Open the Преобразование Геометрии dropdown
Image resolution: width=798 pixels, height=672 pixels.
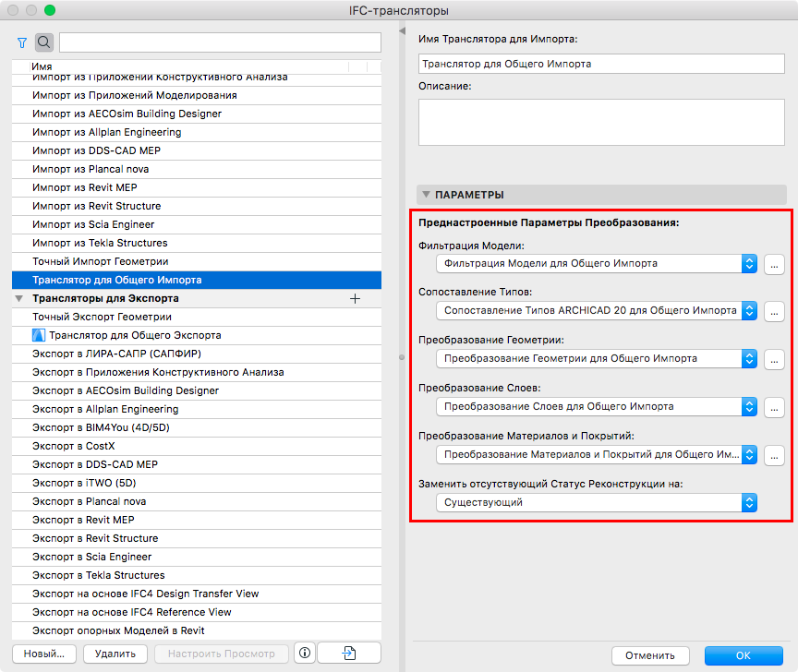click(597, 359)
